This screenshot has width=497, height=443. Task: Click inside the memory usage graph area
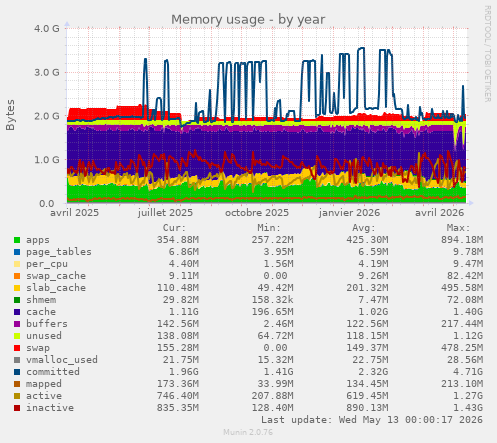267,115
